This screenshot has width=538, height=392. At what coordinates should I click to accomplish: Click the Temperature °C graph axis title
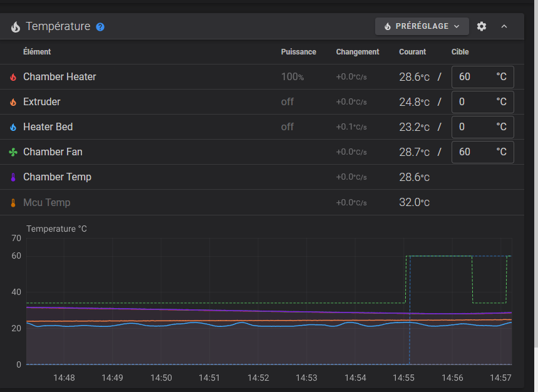pos(56,229)
